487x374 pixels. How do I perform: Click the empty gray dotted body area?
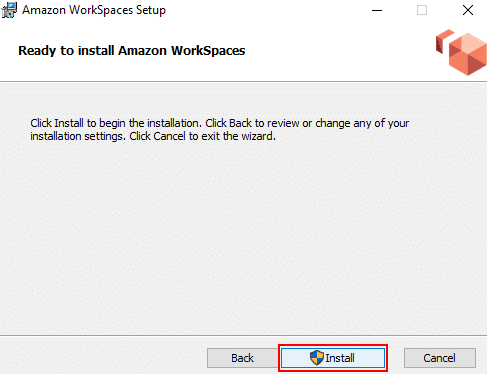click(243, 233)
